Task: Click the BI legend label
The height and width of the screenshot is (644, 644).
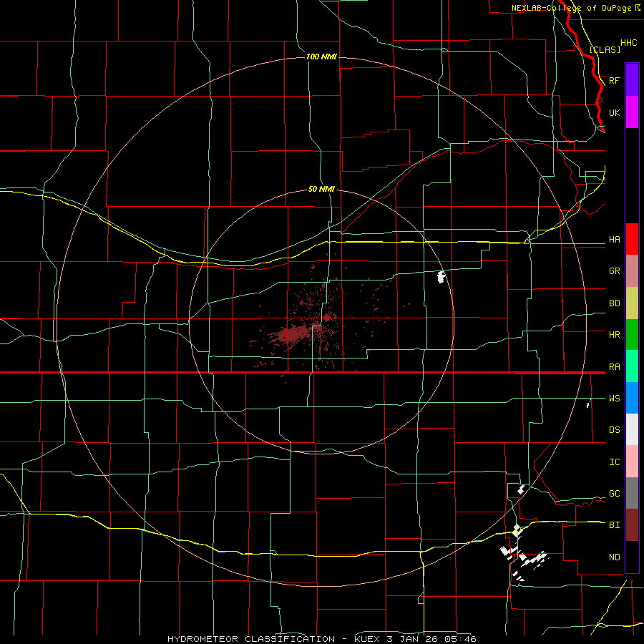Action: coord(615,525)
